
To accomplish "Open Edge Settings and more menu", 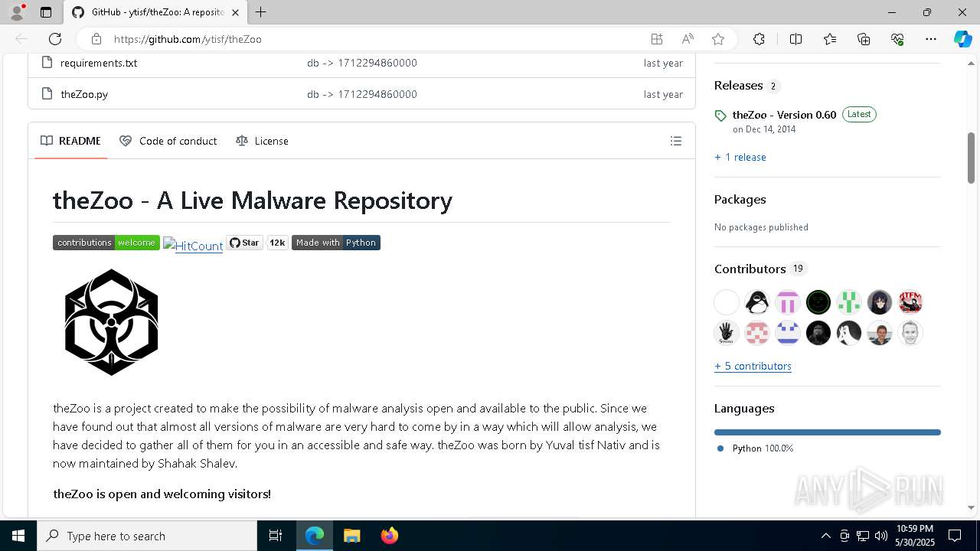I will pyautogui.click(x=931, y=39).
